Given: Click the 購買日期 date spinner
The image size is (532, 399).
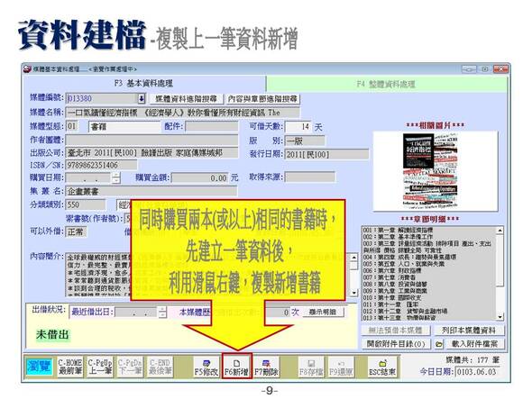Looking at the screenshot, I should (x=116, y=177).
